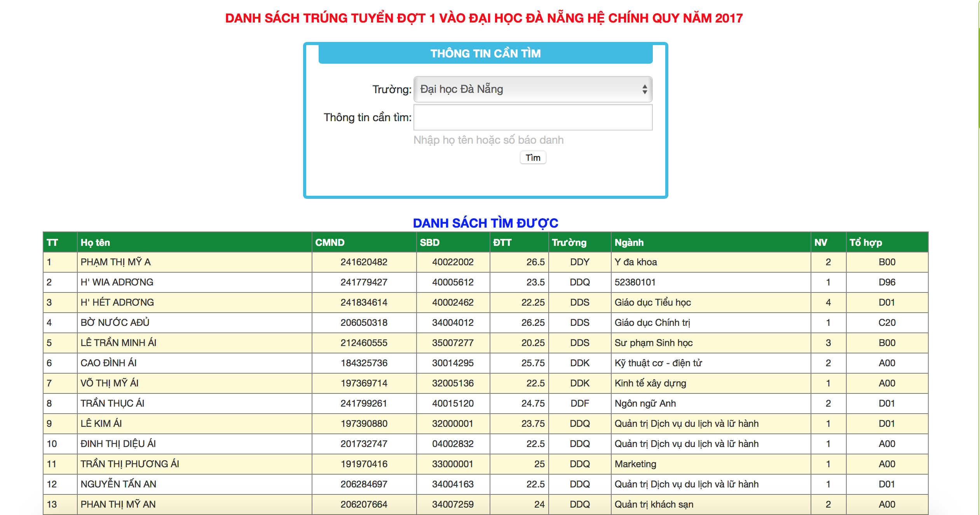The image size is (980, 515).
Task: Click SBD value 40022002
Action: click(x=453, y=262)
